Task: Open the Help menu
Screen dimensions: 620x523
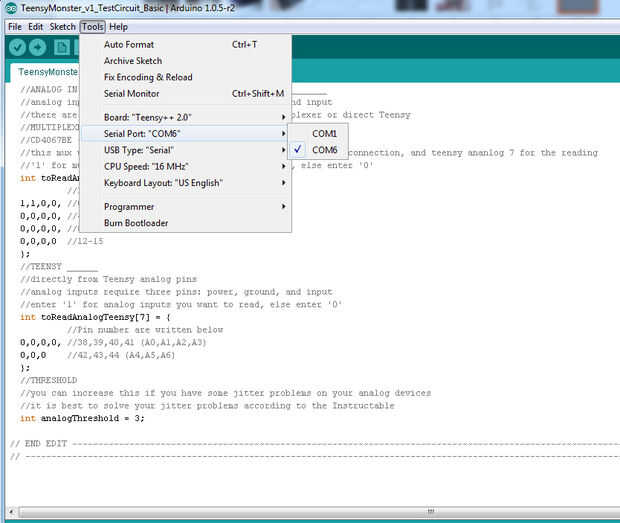Action: (118, 27)
